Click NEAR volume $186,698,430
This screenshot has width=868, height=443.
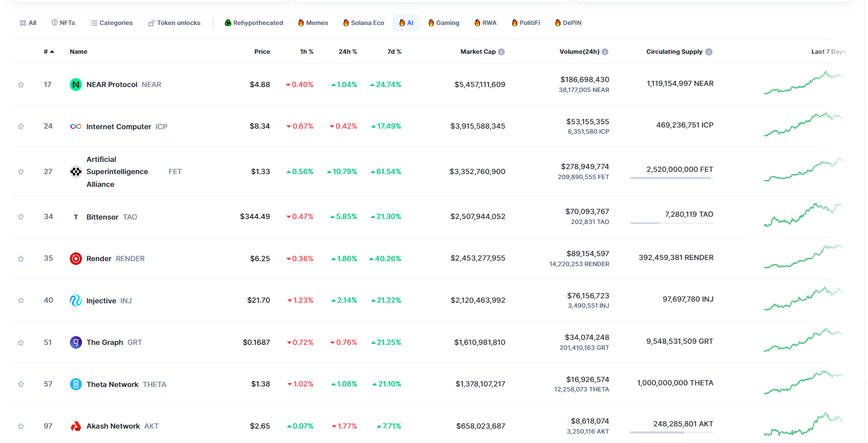click(x=585, y=79)
